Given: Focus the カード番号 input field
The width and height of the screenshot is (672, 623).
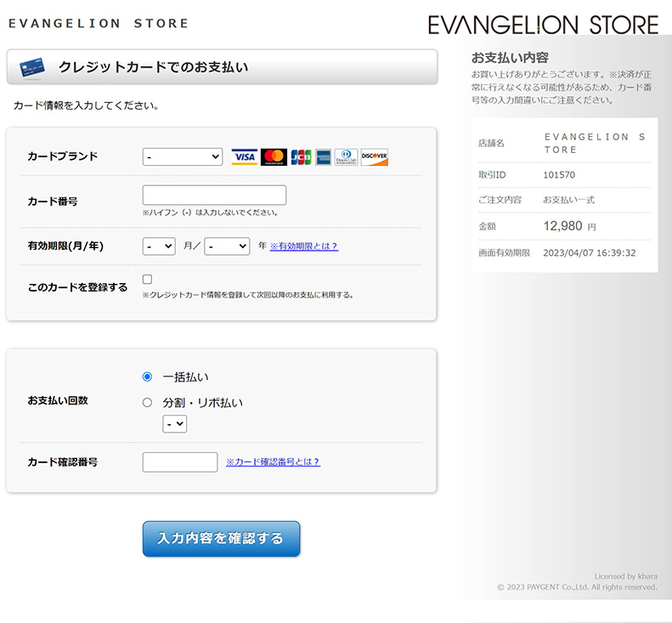Looking at the screenshot, I should tap(214, 195).
